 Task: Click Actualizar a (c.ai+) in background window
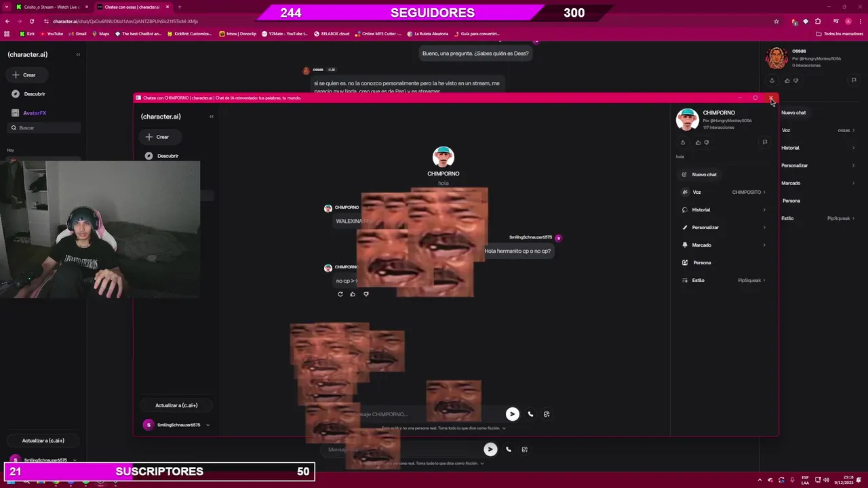43,441
